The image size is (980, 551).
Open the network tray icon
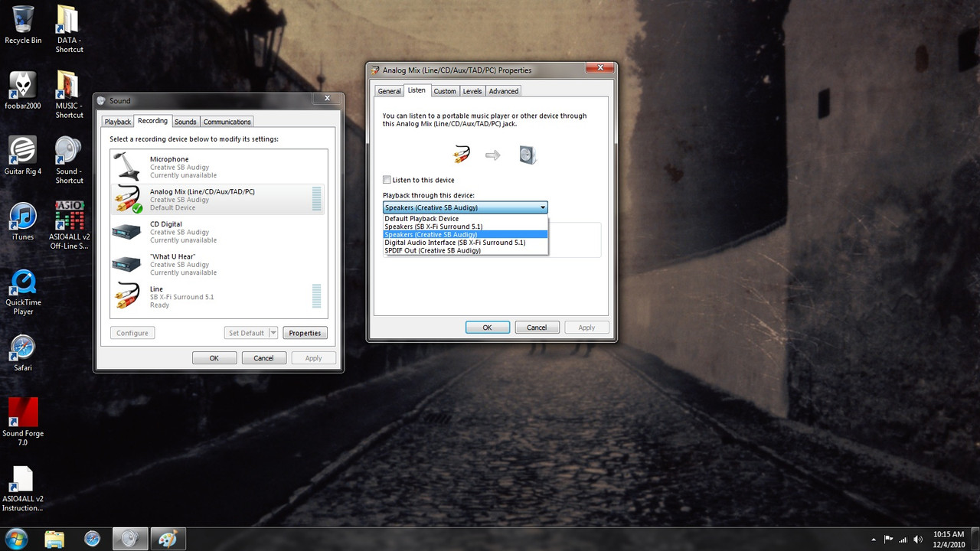pyautogui.click(x=903, y=539)
